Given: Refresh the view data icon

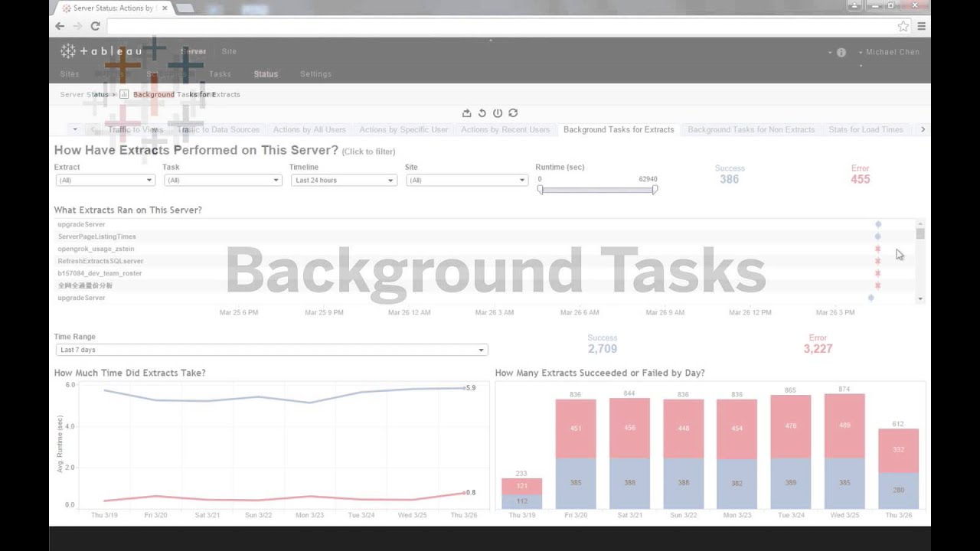Looking at the screenshot, I should pos(513,113).
